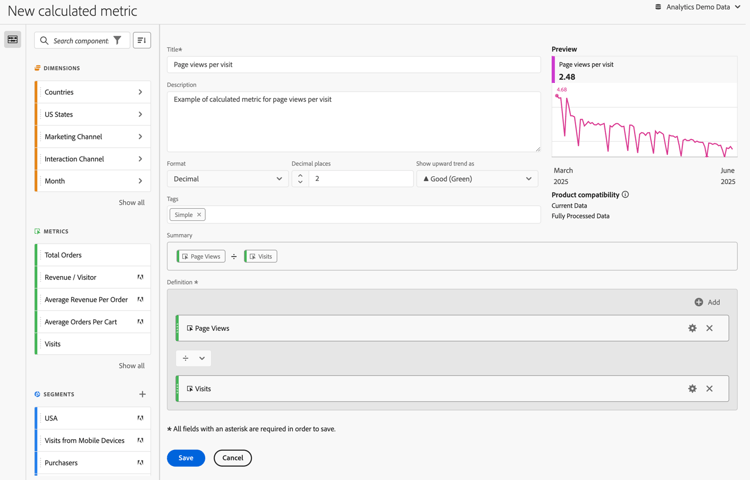This screenshot has height=480, width=750.
Task: Open Analytics Demo Data selector
Action: click(x=698, y=7)
